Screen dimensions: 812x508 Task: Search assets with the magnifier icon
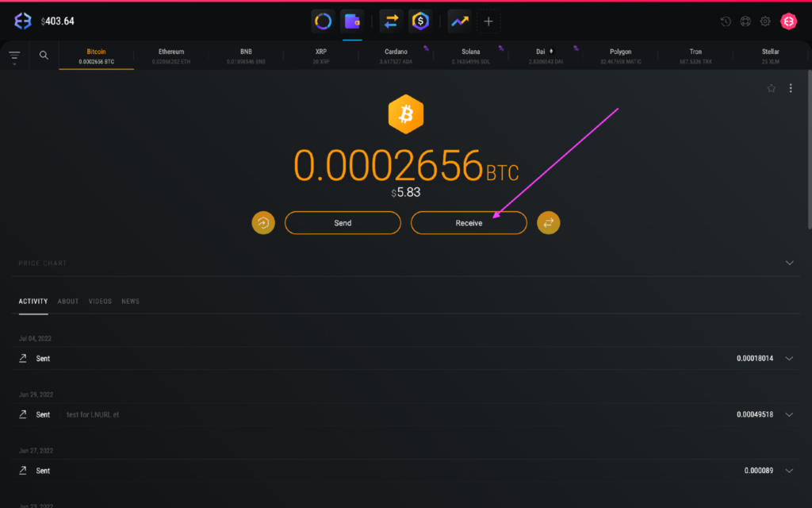[44, 55]
